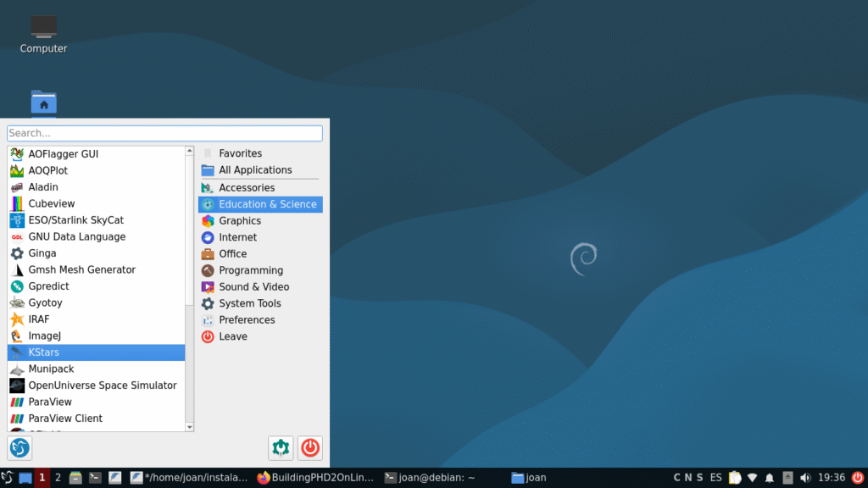The height and width of the screenshot is (488, 868).
Task: Select the Graphics category
Action: [x=240, y=221]
